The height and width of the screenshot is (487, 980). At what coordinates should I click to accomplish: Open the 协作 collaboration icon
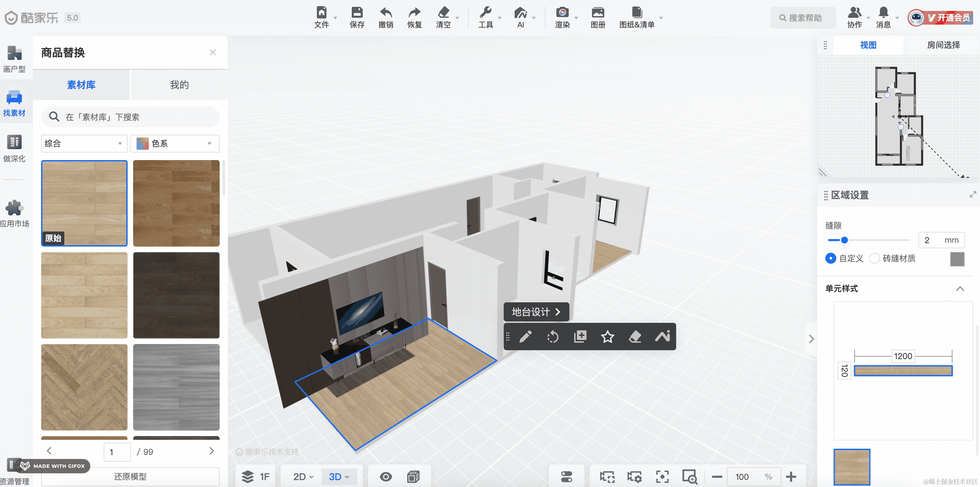854,13
